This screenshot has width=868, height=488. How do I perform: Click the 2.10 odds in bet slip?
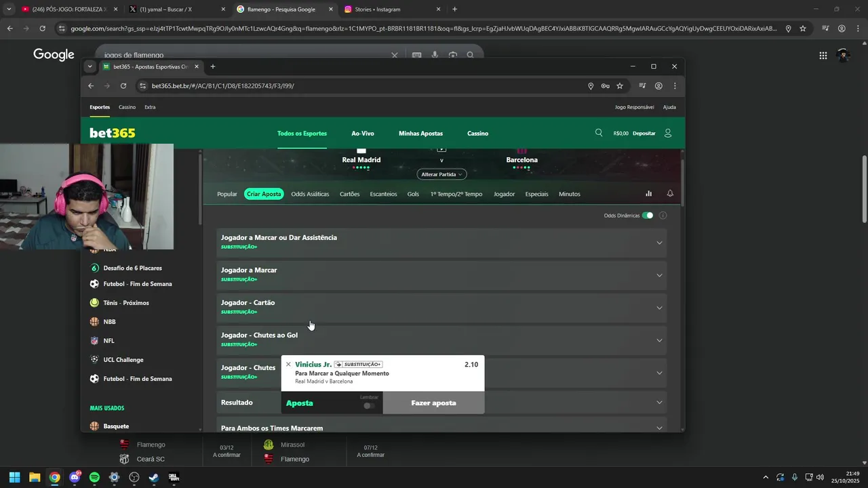[471, 365]
